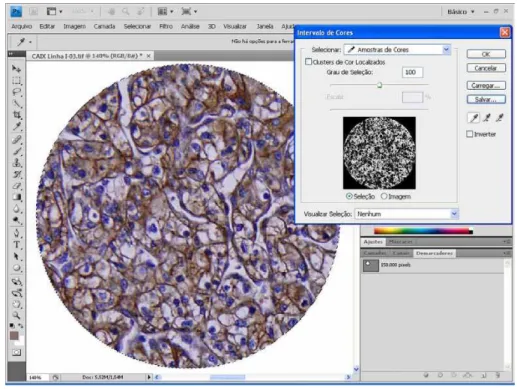The image size is (517, 389).
Task: Select the Gradient tool
Action: 16,197
